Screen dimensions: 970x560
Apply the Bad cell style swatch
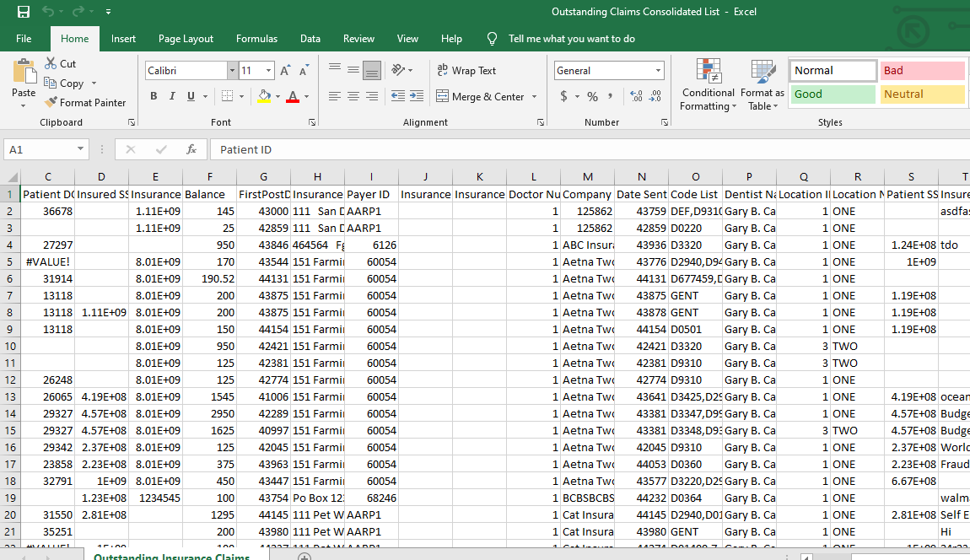pos(922,71)
